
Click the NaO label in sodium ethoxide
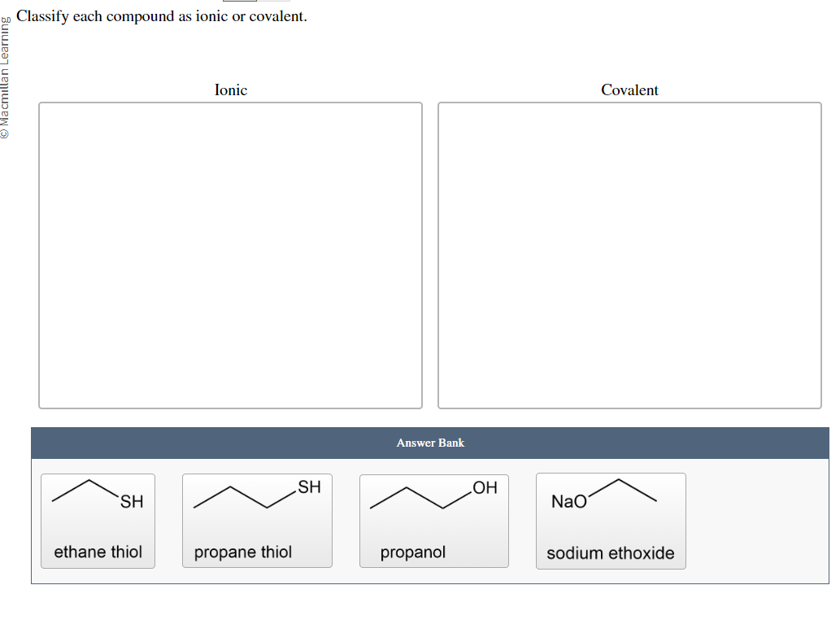coord(569,501)
